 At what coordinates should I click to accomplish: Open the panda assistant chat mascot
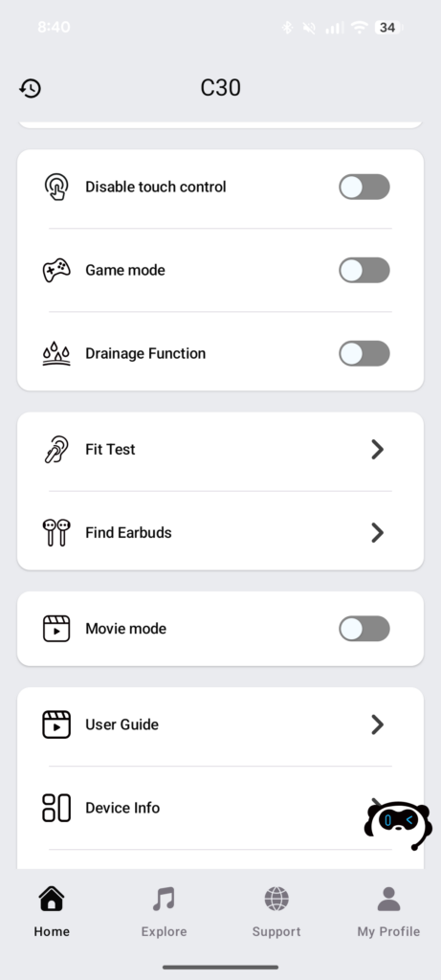coord(398,826)
